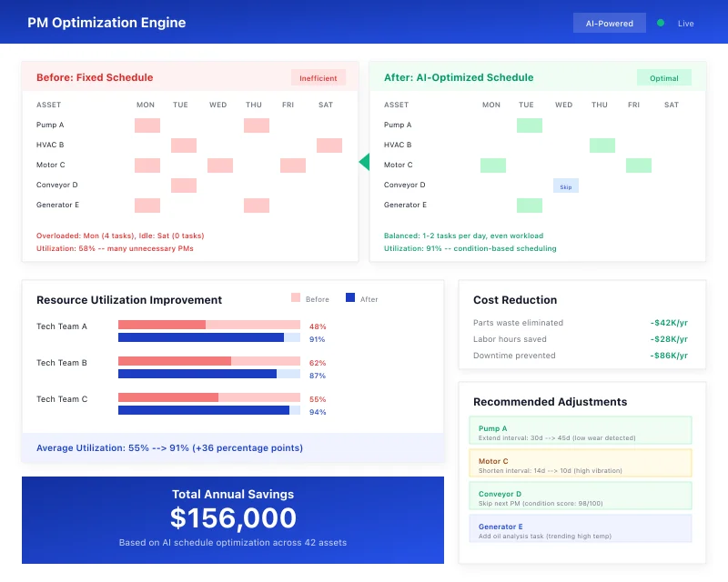Click the Before legend color swatch
728x582 pixels.
coord(296,298)
